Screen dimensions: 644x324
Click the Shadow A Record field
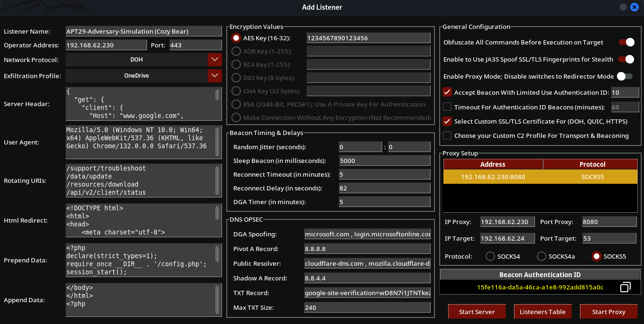point(368,278)
